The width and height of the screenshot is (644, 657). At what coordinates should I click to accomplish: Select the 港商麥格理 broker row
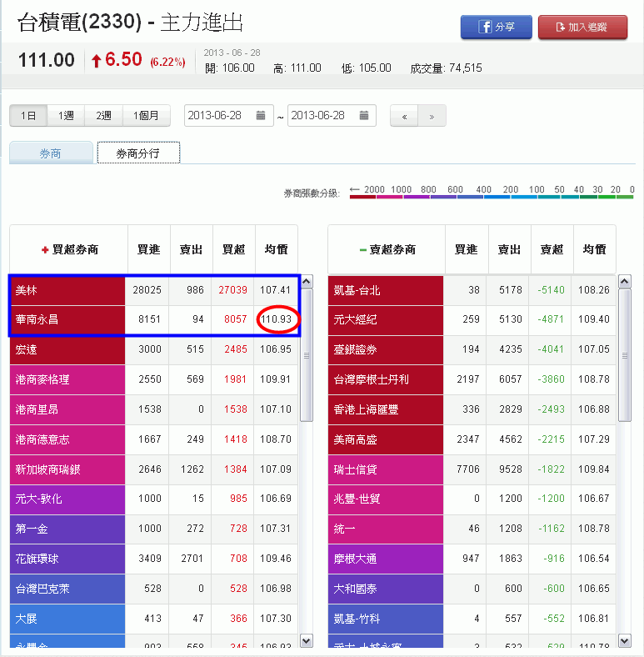click(153, 379)
